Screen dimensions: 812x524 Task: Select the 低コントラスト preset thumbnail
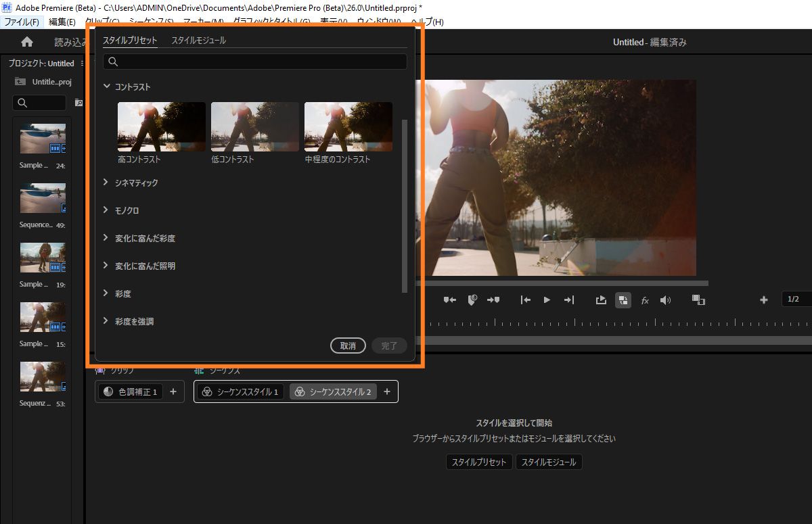pyautogui.click(x=255, y=126)
